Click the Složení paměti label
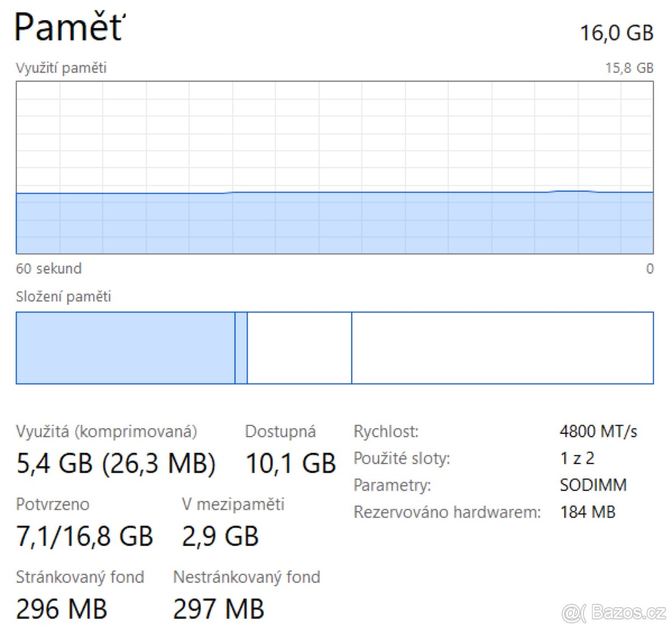This screenshot has height=629, width=672. pos(63,297)
